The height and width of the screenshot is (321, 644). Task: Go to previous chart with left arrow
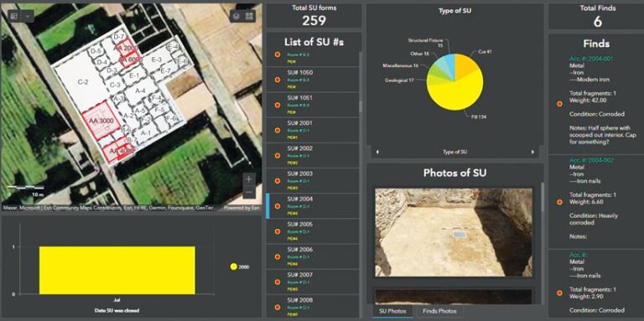coord(377,152)
